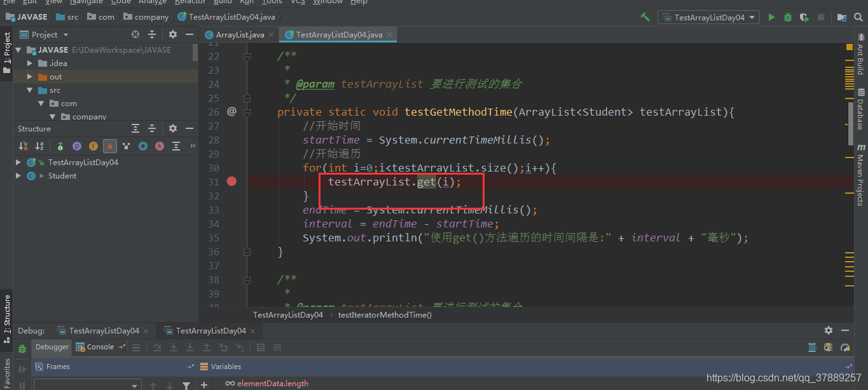Open Debug panel settings gear icon
The image size is (868, 390).
[x=829, y=330]
